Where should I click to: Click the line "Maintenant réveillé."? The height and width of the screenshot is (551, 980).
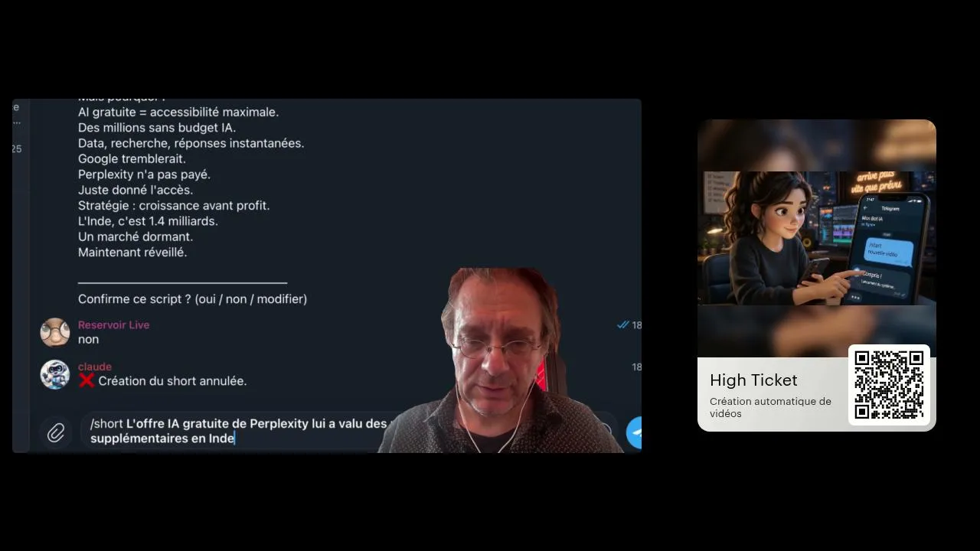(132, 253)
